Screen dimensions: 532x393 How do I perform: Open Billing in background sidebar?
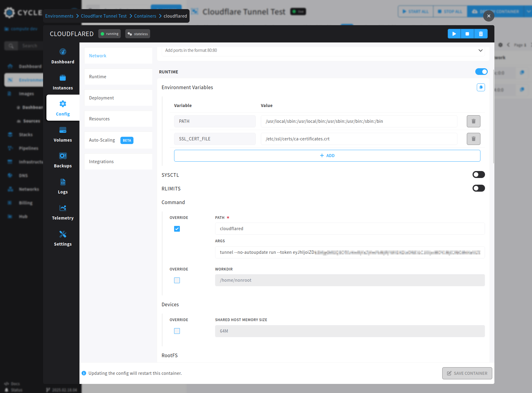pyautogui.click(x=25, y=203)
